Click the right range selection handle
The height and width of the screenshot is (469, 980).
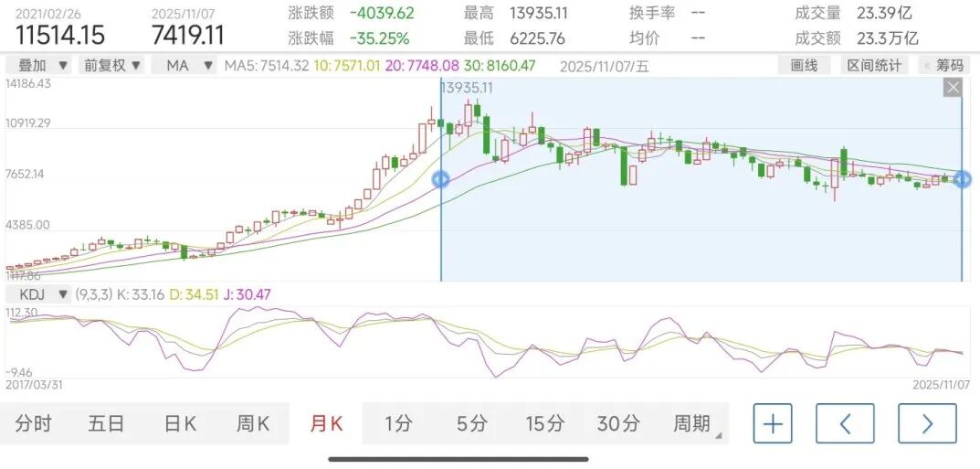pos(963,179)
